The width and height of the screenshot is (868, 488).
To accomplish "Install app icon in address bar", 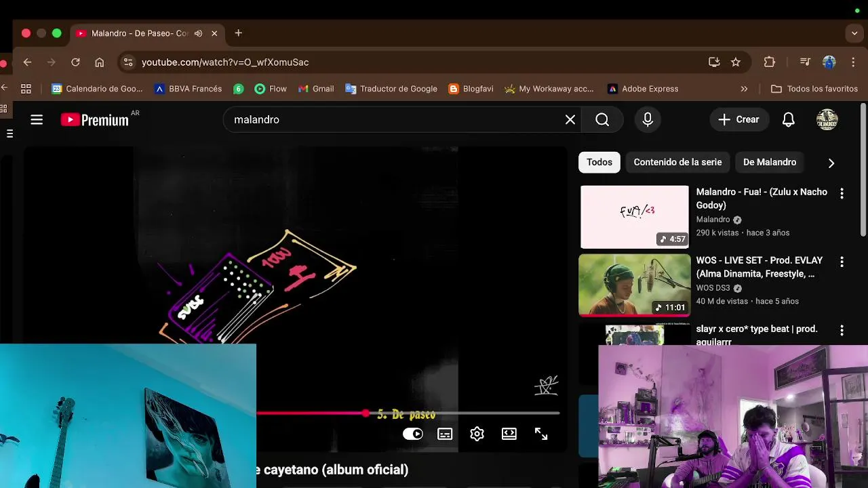I will [x=714, y=62].
